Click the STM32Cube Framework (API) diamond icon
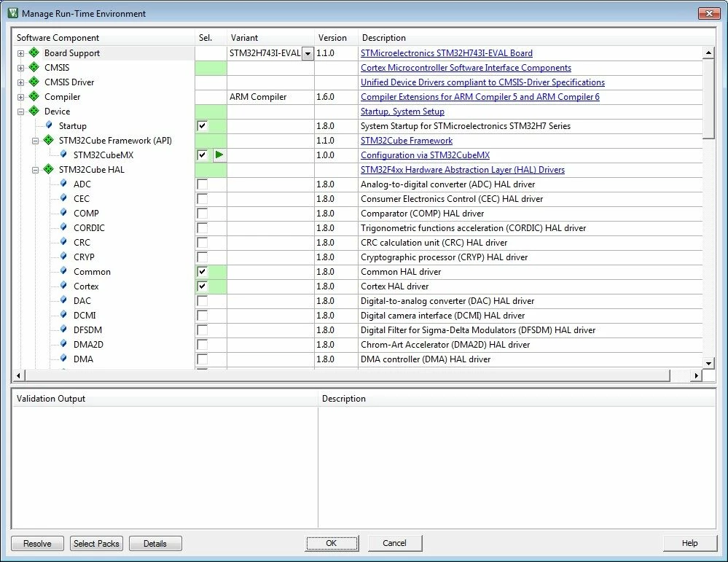Viewport: 728px width, 562px height. (x=48, y=140)
